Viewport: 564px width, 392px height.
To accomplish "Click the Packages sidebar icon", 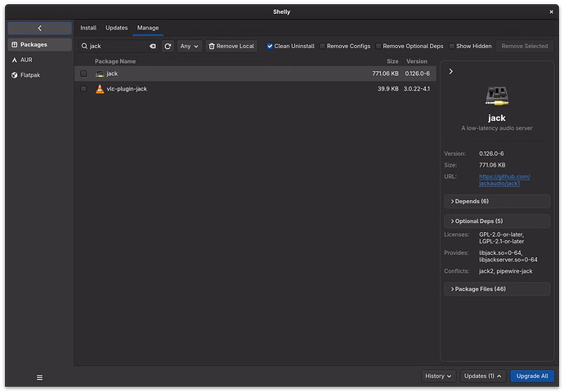I will point(15,45).
